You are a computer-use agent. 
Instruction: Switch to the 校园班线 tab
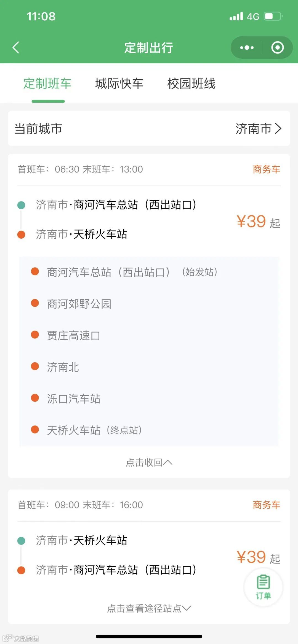click(x=191, y=83)
